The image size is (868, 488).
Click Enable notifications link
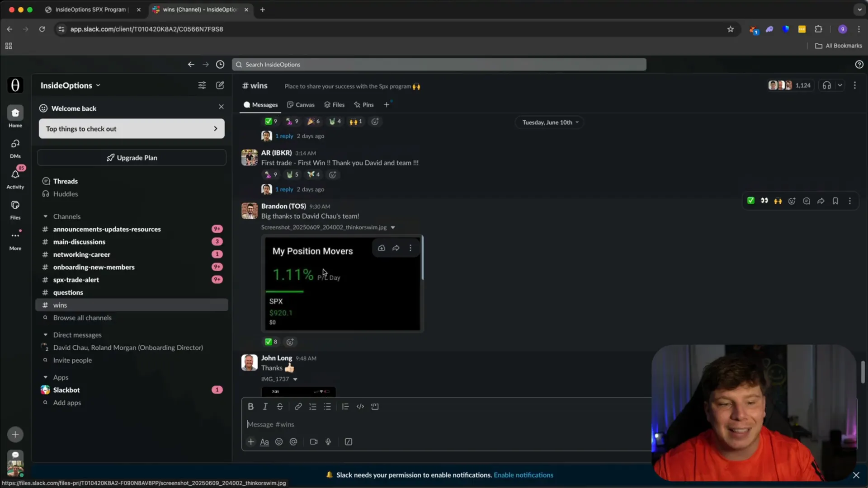524,475
